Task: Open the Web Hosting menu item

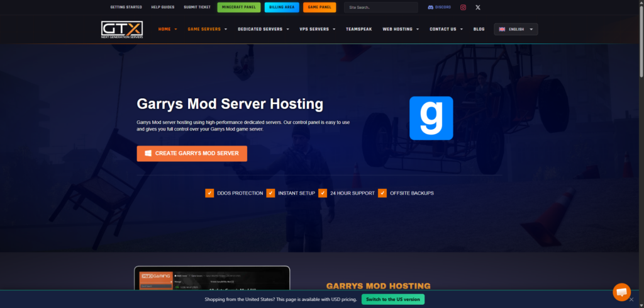Action: click(397, 29)
